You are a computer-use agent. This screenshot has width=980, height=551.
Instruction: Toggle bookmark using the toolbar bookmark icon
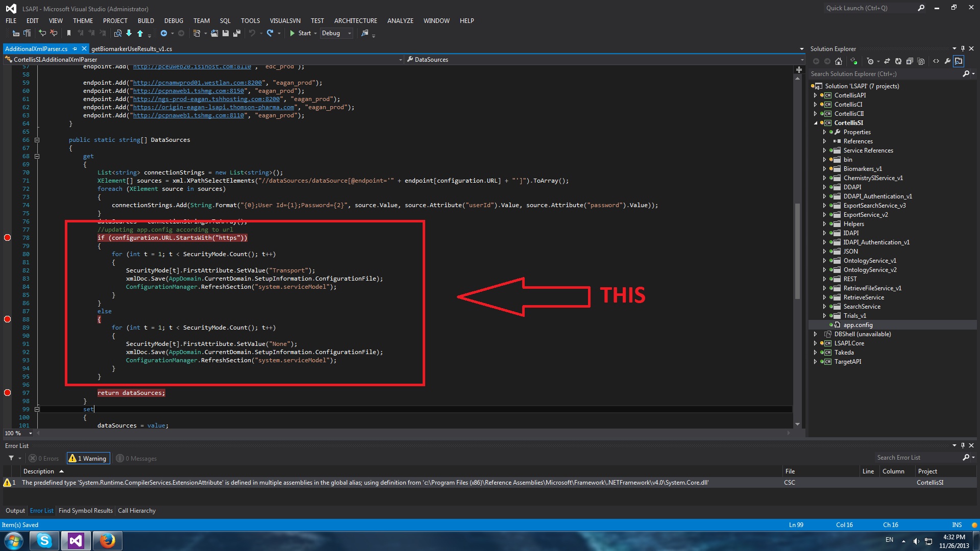click(x=69, y=33)
